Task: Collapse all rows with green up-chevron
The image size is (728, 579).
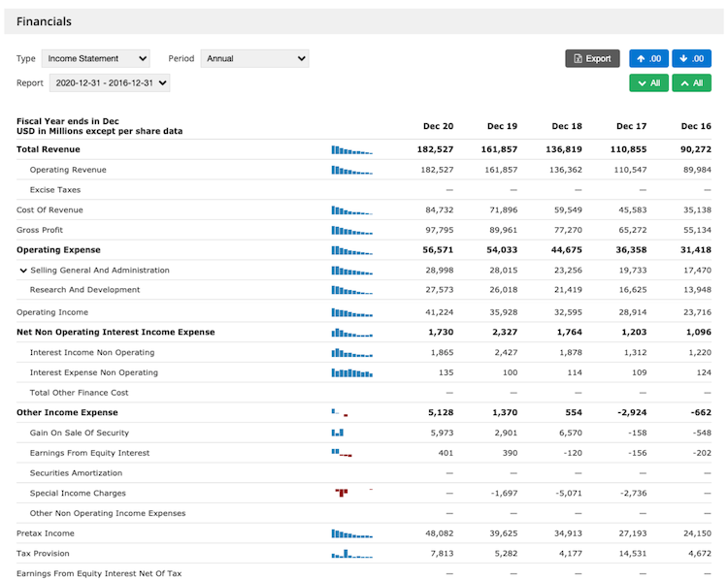Action: tap(691, 83)
